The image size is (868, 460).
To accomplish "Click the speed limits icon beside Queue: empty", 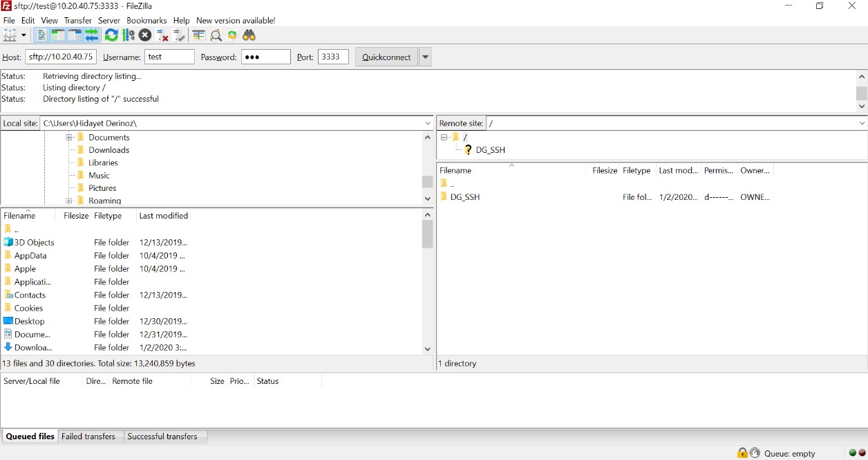I will [x=755, y=453].
